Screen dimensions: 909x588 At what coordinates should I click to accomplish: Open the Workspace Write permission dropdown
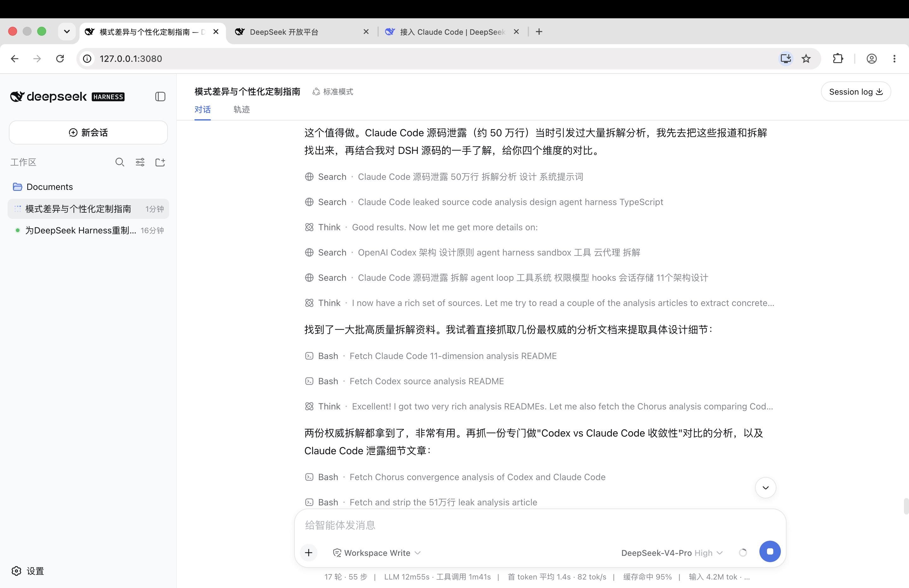tap(377, 553)
